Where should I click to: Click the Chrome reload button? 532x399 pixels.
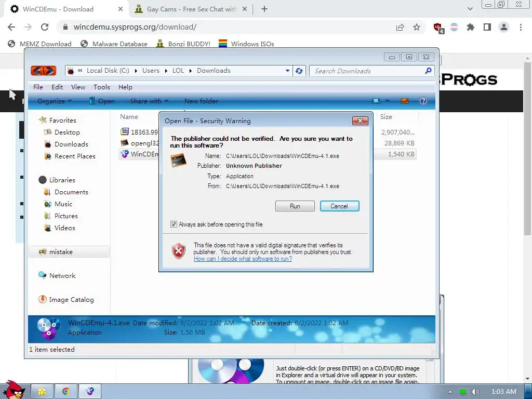coord(45,27)
